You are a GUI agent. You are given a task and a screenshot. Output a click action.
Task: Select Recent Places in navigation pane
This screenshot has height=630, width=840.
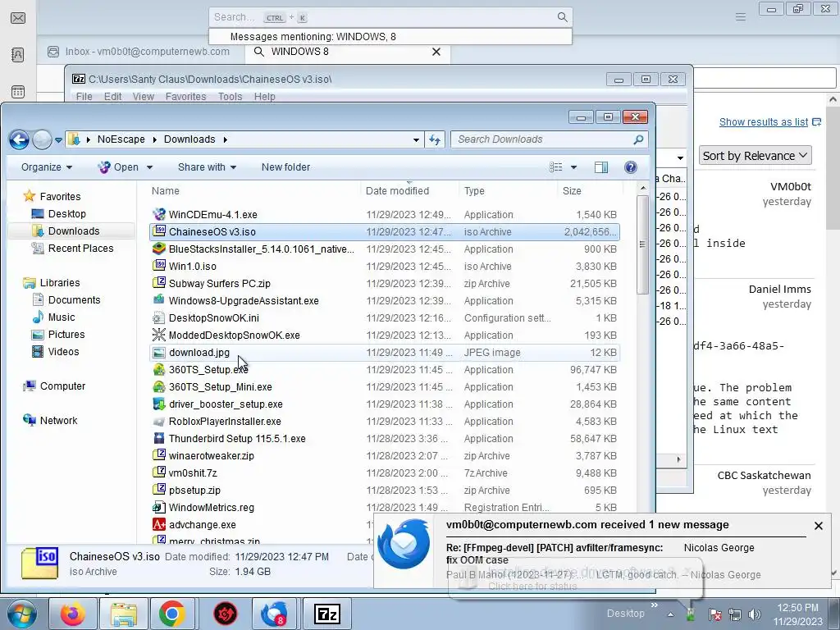click(x=81, y=248)
